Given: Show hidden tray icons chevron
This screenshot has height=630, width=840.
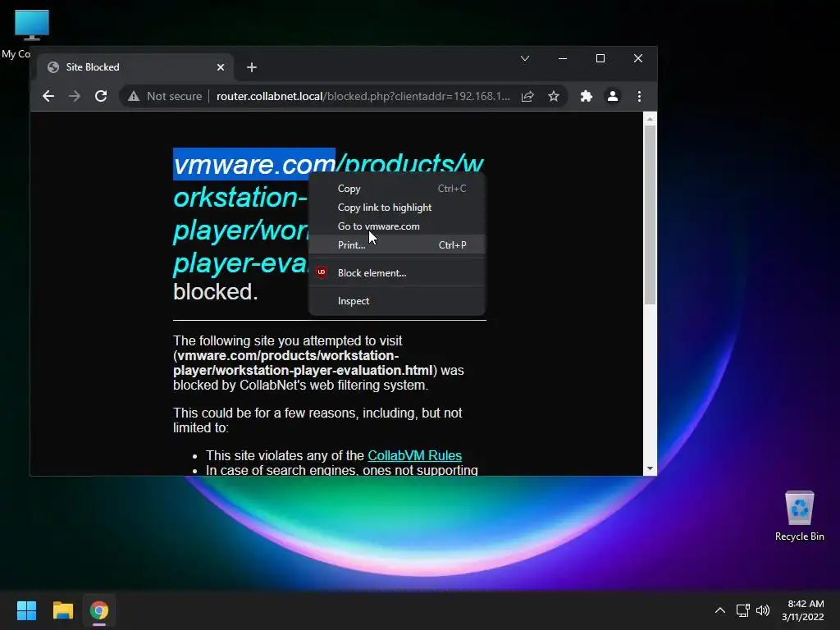Looking at the screenshot, I should 720,610.
